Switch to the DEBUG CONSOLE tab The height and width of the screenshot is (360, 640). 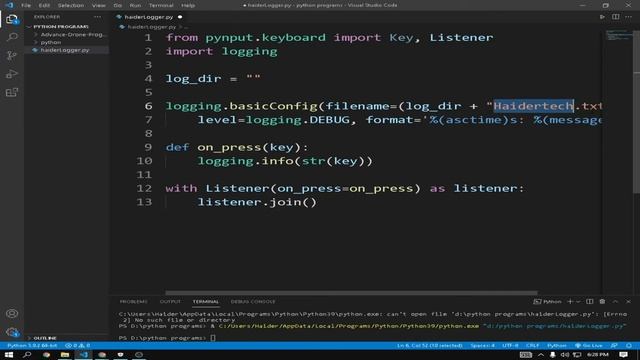253,301
